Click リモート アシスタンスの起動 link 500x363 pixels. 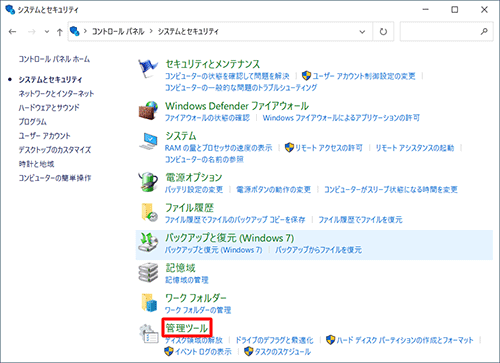415,148
